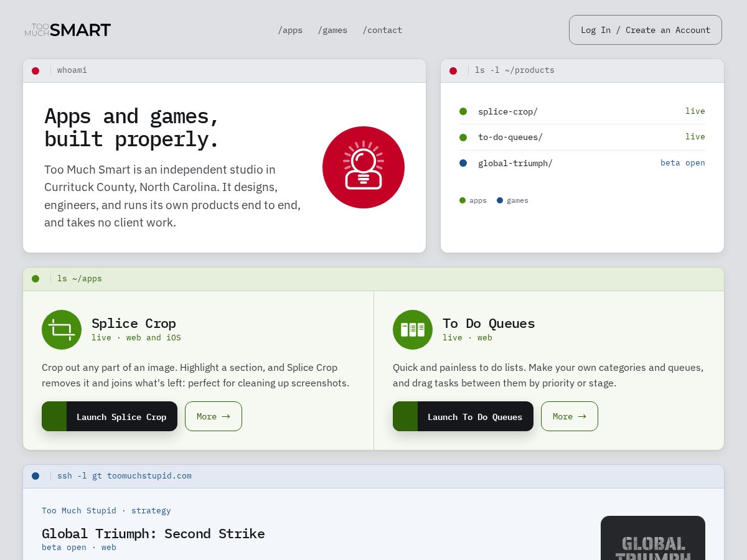Click the 'live · web and iOS' label

click(x=136, y=338)
